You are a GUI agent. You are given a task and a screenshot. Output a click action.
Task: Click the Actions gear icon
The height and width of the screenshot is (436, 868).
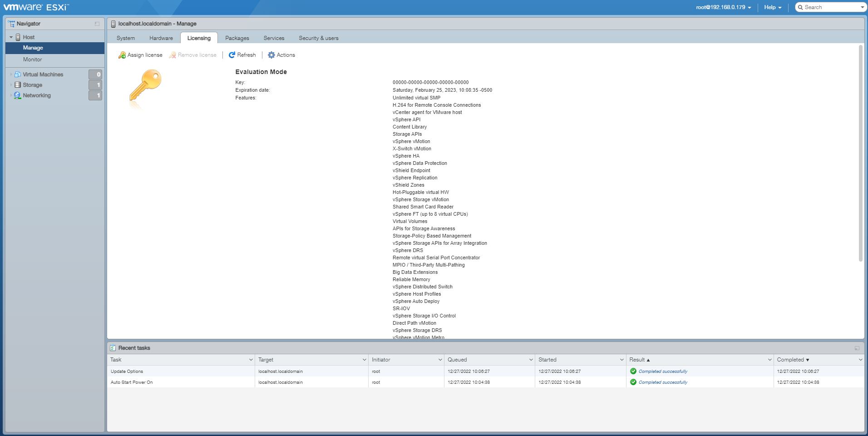[x=271, y=55]
